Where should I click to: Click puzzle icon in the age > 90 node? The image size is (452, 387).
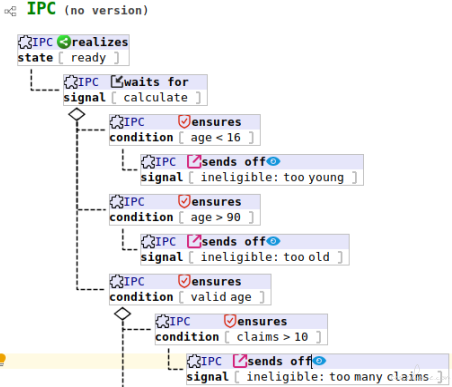coord(117,202)
